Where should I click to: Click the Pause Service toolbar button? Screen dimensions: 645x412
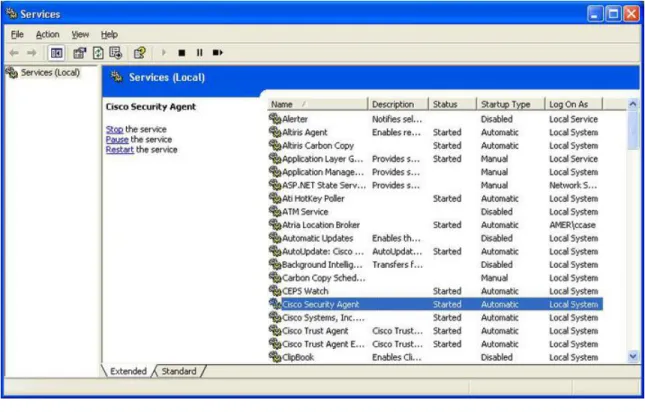coord(200,53)
